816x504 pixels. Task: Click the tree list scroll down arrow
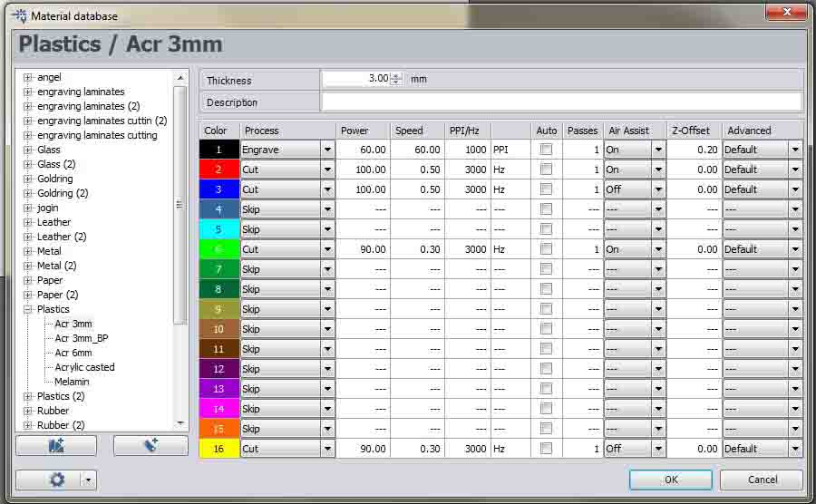pyautogui.click(x=180, y=423)
